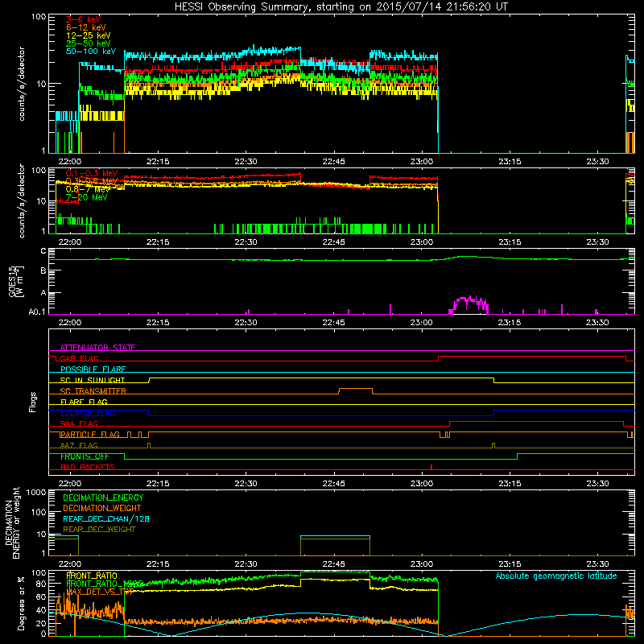
Task: Select the DECIMATION_WEIGHT legend label
Action: point(102,509)
